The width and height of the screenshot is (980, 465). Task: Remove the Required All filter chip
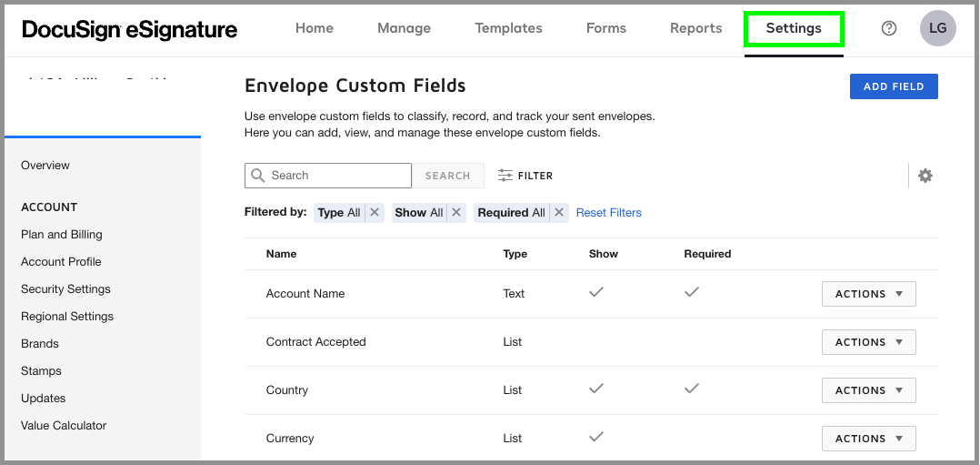tap(559, 212)
